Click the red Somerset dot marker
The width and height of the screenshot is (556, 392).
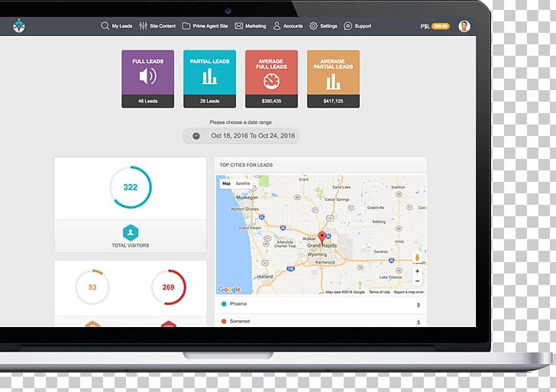(224, 322)
